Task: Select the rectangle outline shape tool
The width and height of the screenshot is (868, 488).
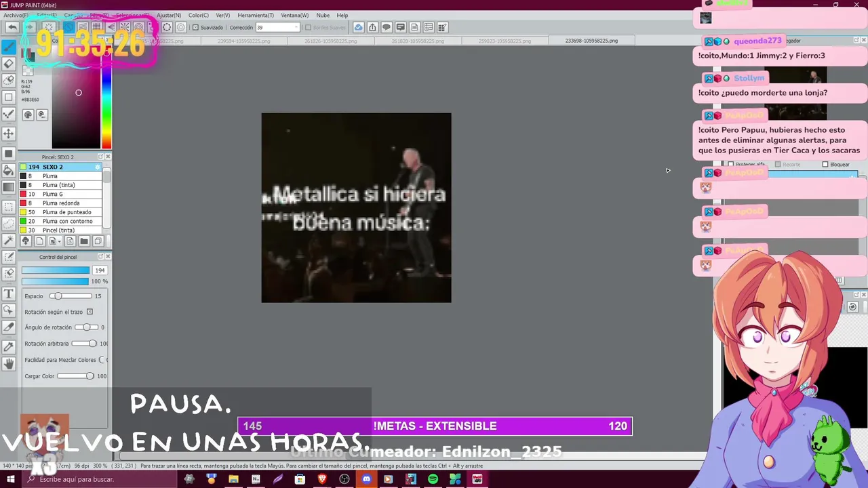Action: pyautogui.click(x=8, y=97)
